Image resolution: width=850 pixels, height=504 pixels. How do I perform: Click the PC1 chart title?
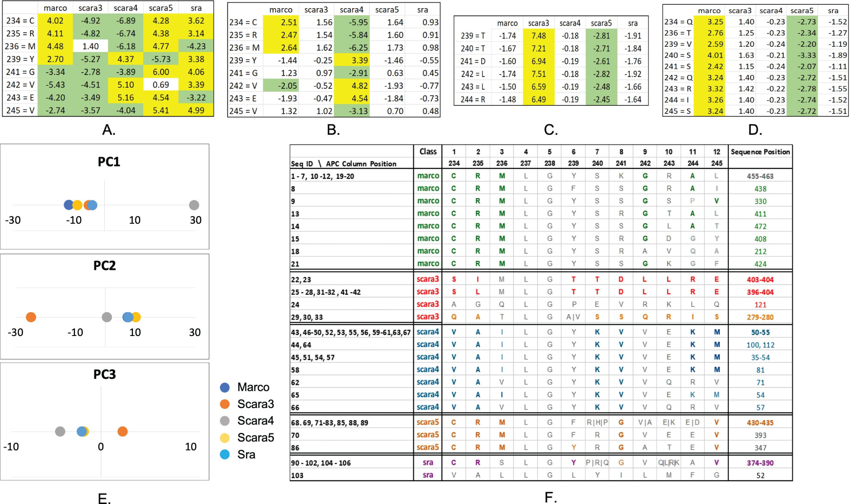pyautogui.click(x=109, y=162)
